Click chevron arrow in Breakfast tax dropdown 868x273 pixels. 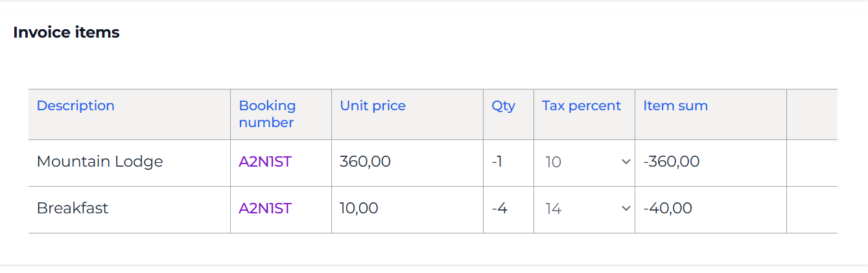pyautogui.click(x=626, y=209)
